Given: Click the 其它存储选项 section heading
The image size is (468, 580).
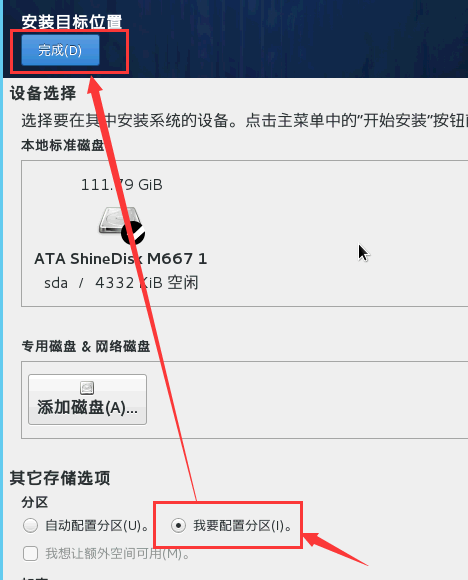Looking at the screenshot, I should click(60, 478).
